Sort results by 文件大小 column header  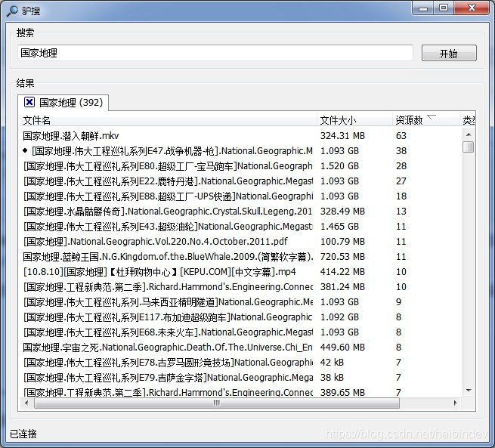(x=354, y=120)
